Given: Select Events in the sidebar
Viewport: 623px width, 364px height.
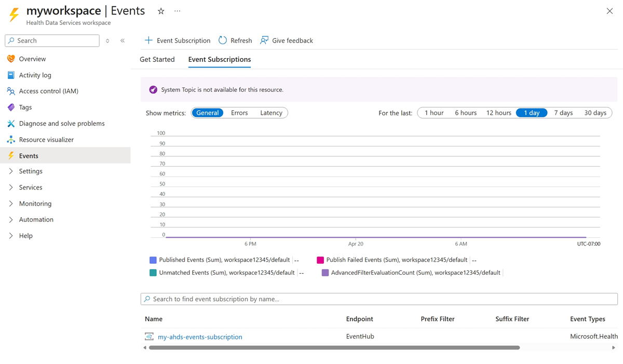Looking at the screenshot, I should point(65,155).
